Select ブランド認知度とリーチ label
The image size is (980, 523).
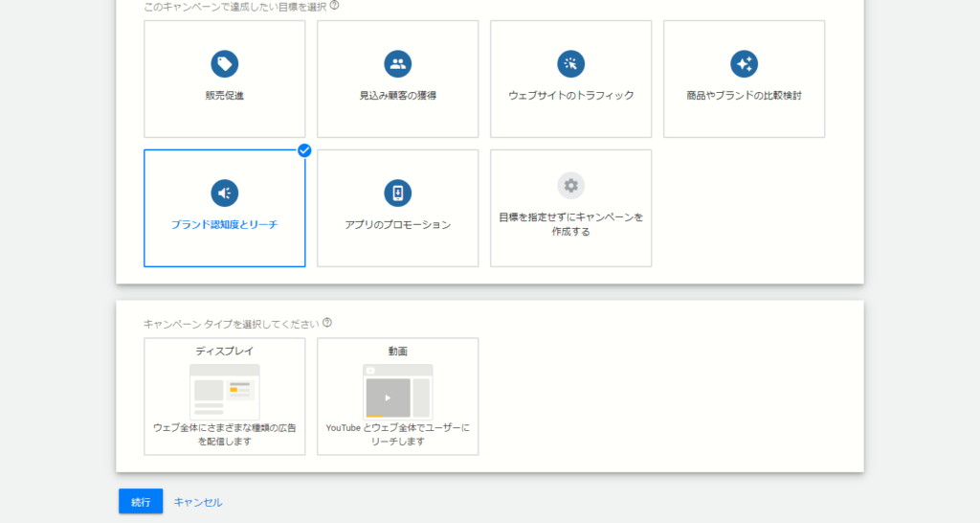click(224, 224)
